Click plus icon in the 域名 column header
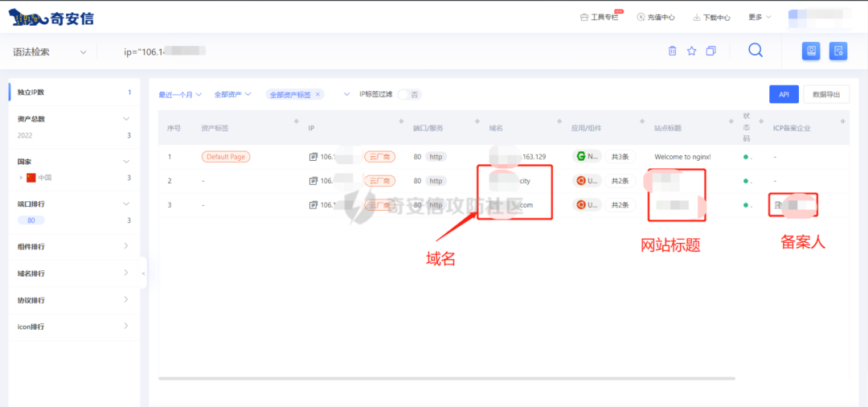 (559, 121)
